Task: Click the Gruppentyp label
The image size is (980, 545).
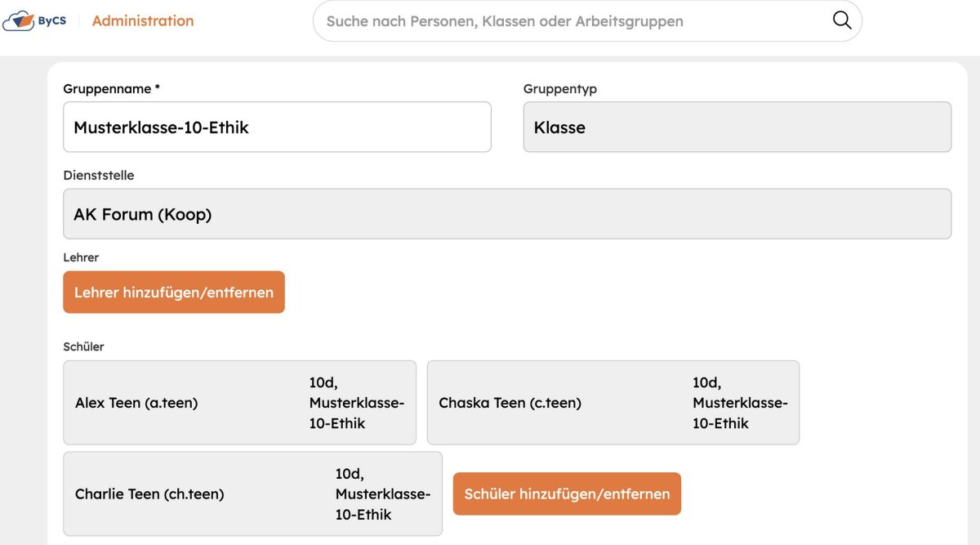Action: pyautogui.click(x=560, y=88)
